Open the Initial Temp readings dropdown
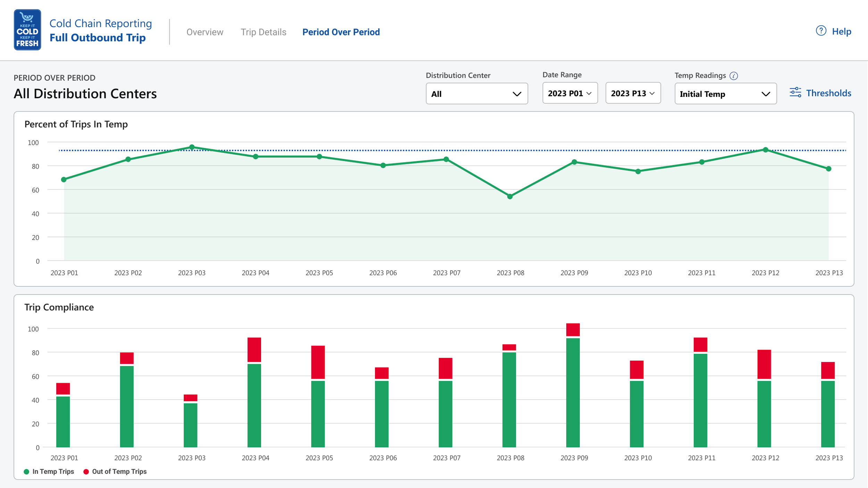The height and width of the screenshot is (488, 868). 725,93
